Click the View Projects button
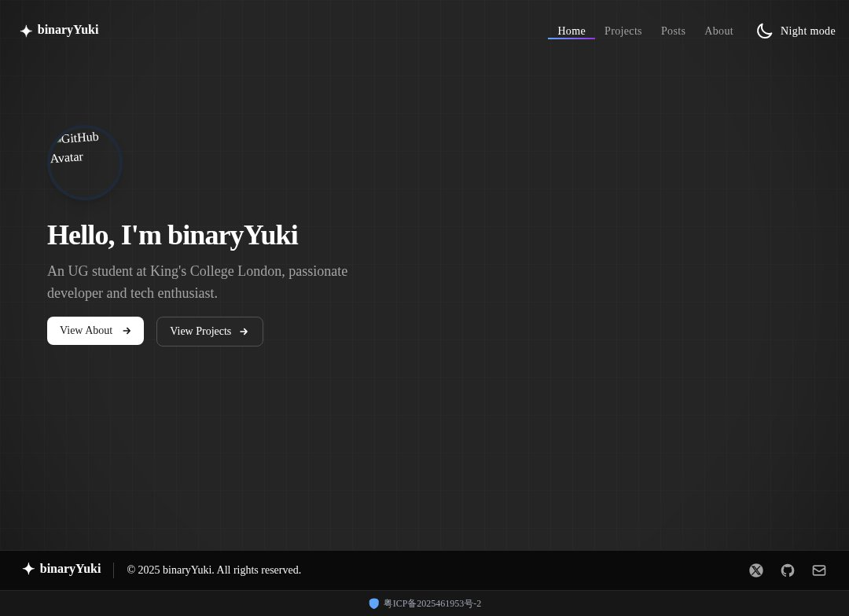Viewport: 849px width, 616px height. click(x=210, y=331)
